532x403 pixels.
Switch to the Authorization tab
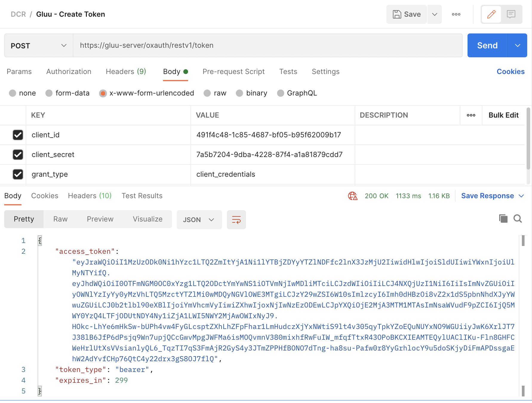pos(69,72)
